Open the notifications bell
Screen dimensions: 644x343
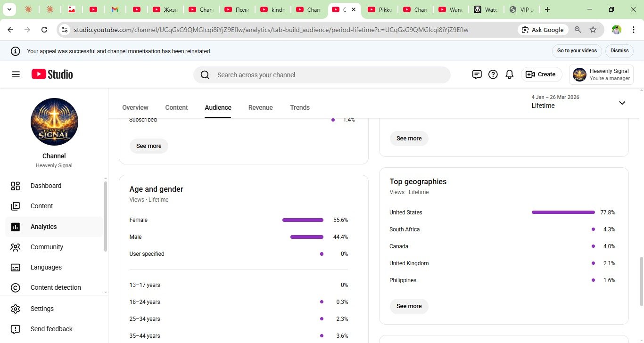pyautogui.click(x=509, y=74)
